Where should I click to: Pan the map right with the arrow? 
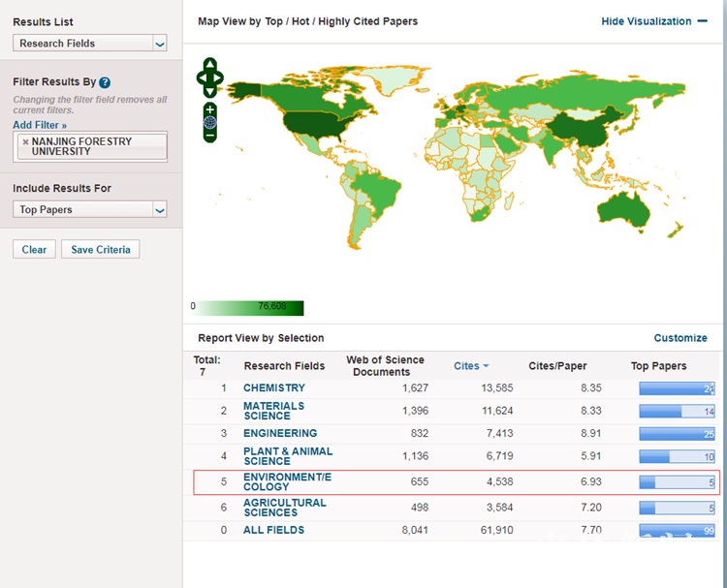coord(220,77)
